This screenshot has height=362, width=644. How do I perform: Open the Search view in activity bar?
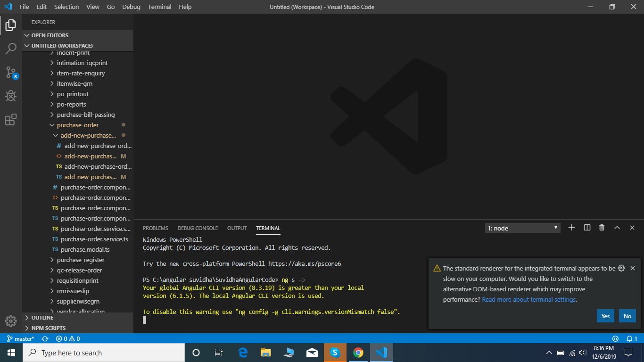11,48
